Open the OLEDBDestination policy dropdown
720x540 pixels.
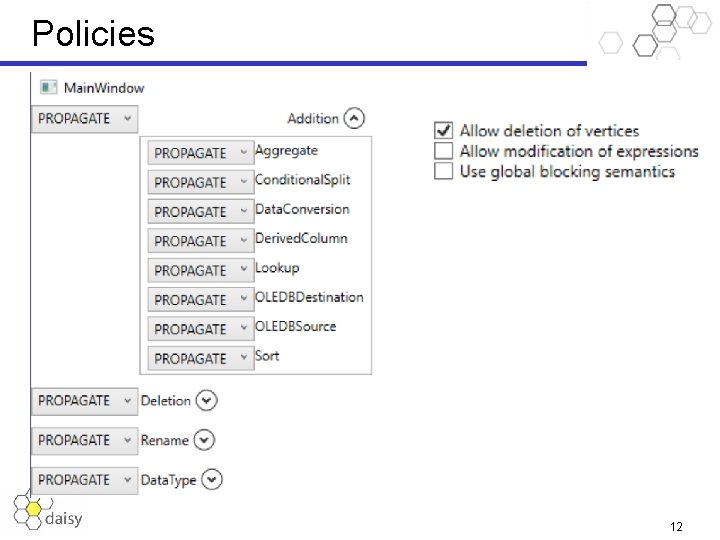(x=200, y=300)
